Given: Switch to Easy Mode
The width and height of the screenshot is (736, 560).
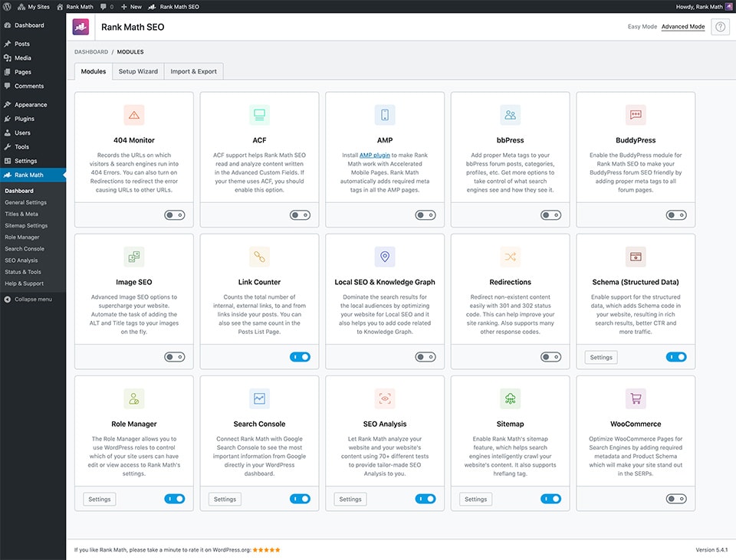Looking at the screenshot, I should [x=642, y=27].
